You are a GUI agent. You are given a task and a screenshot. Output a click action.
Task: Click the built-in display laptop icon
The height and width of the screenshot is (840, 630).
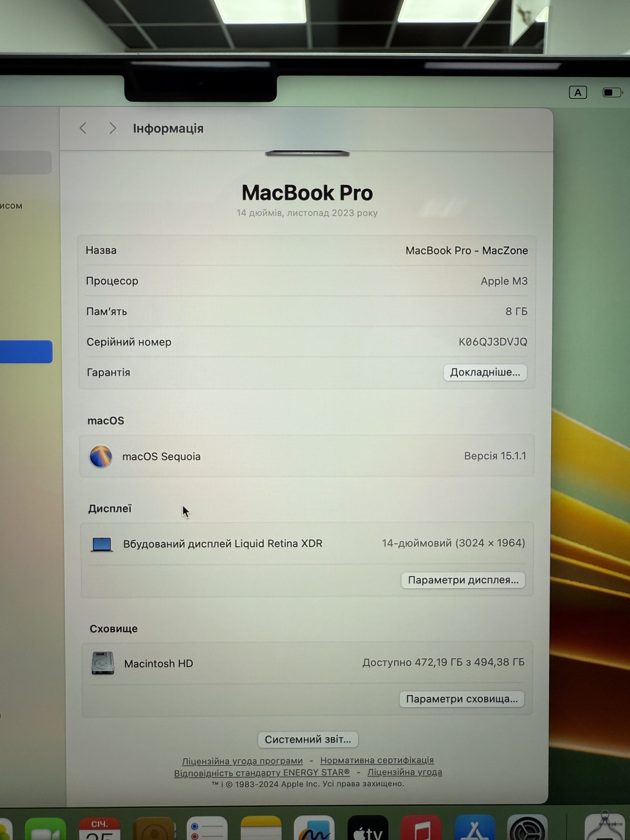102,544
